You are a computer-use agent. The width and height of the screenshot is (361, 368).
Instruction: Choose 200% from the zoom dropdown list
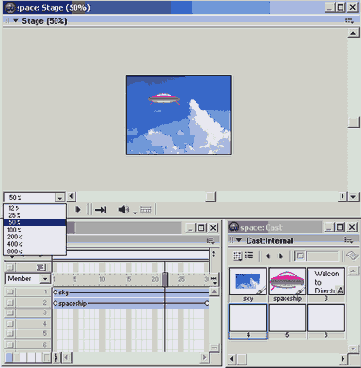(35, 237)
